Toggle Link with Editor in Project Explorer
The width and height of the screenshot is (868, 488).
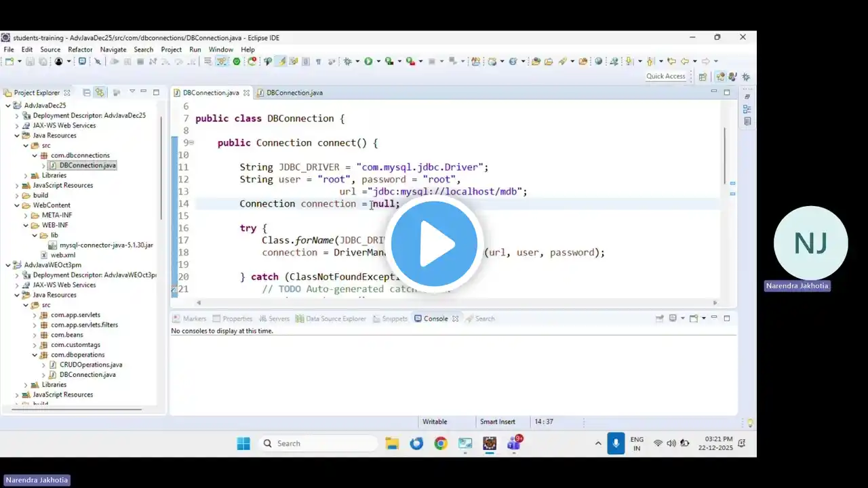[x=100, y=92]
